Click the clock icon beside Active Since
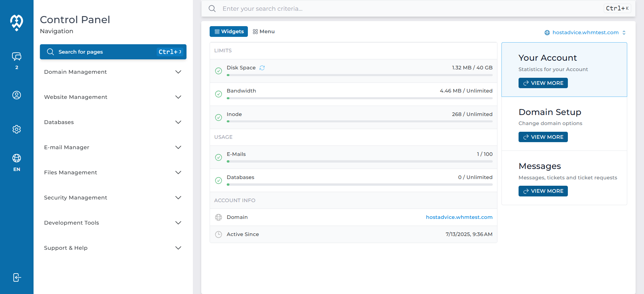The height and width of the screenshot is (294, 644). pyautogui.click(x=218, y=234)
